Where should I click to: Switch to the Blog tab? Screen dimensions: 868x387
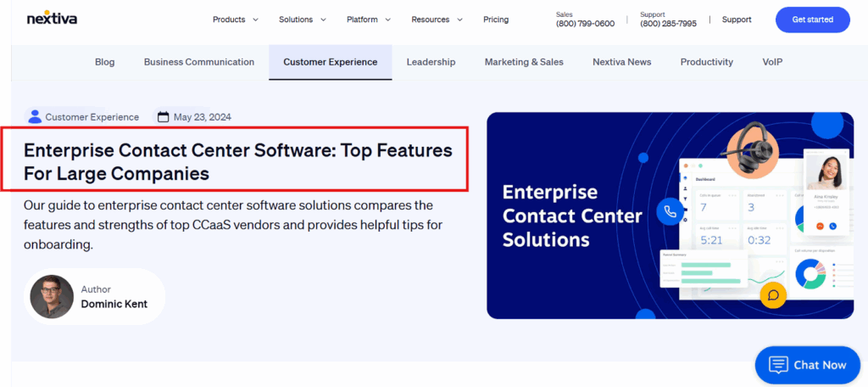(x=104, y=62)
